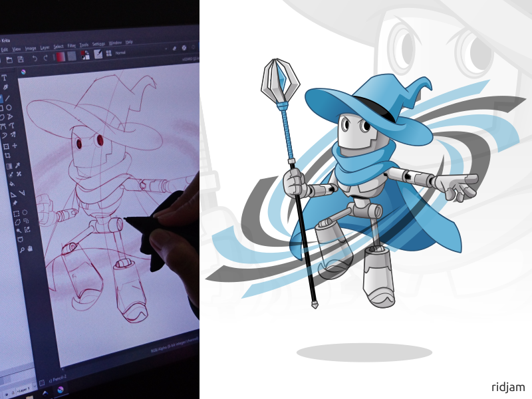Expand the layer options dropdown near Layer 1
Image resolution: width=532 pixels, height=399 pixels.
click(35, 386)
